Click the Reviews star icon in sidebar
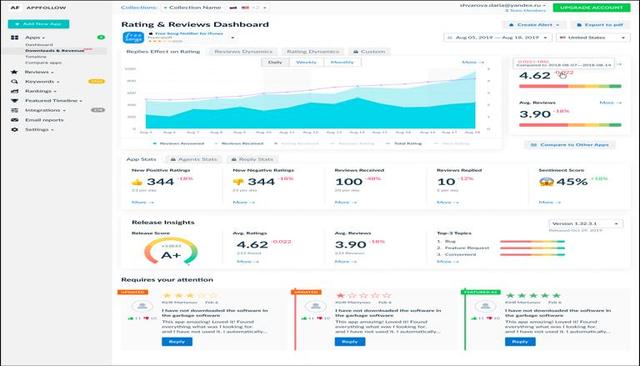Viewport: 640px width, 366px height. pyautogui.click(x=14, y=72)
